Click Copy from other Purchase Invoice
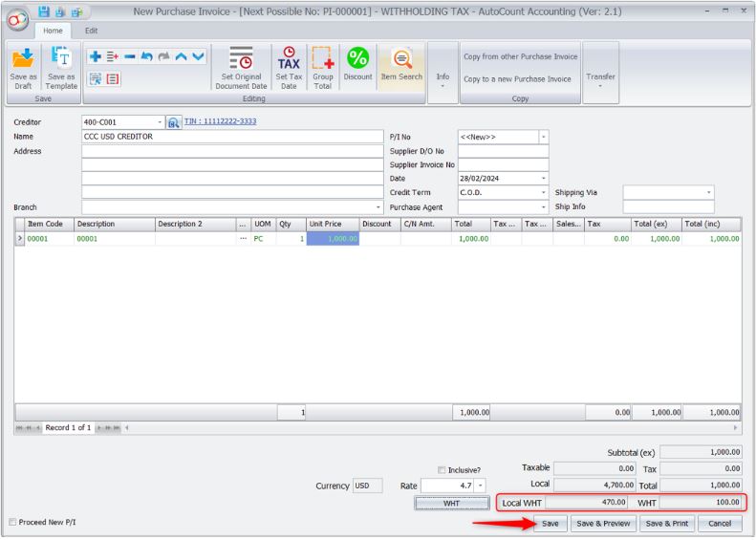Screen dimensions: 756x540 click(x=520, y=56)
